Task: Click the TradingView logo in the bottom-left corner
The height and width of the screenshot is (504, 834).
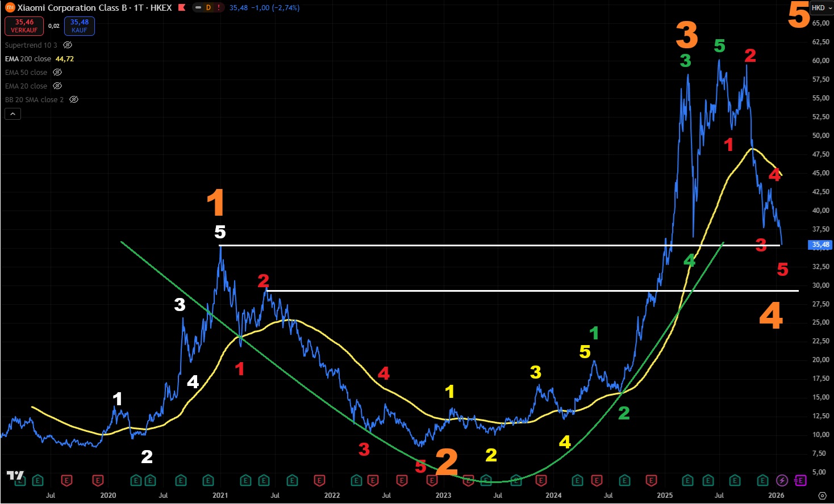Action: tap(15, 476)
